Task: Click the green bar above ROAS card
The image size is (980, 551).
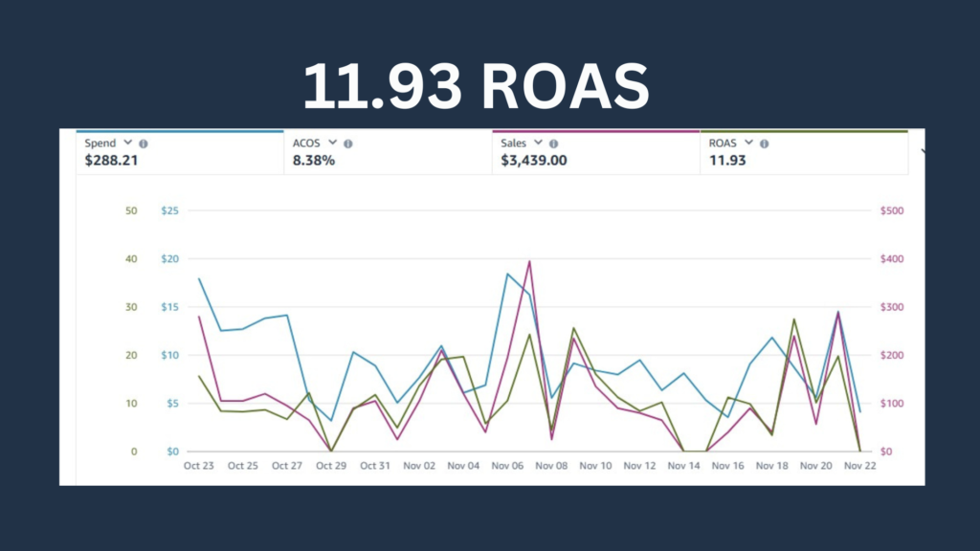Action: click(x=804, y=131)
